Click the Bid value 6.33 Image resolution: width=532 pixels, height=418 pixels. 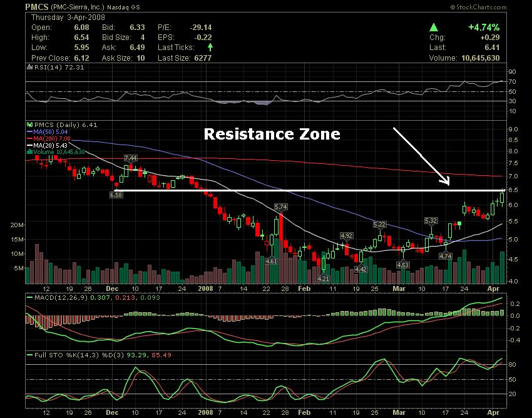point(137,28)
